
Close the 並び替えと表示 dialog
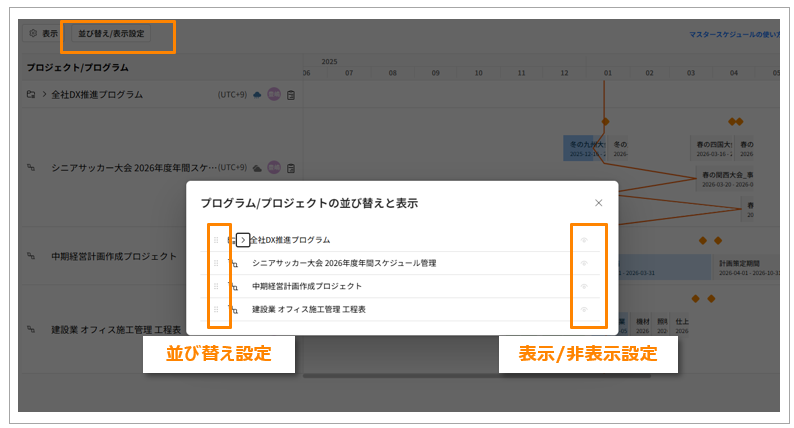tap(599, 203)
